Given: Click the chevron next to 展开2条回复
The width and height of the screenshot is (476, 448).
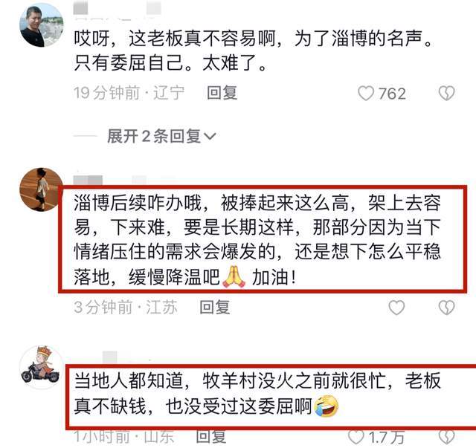Looking at the screenshot, I should [210, 137].
